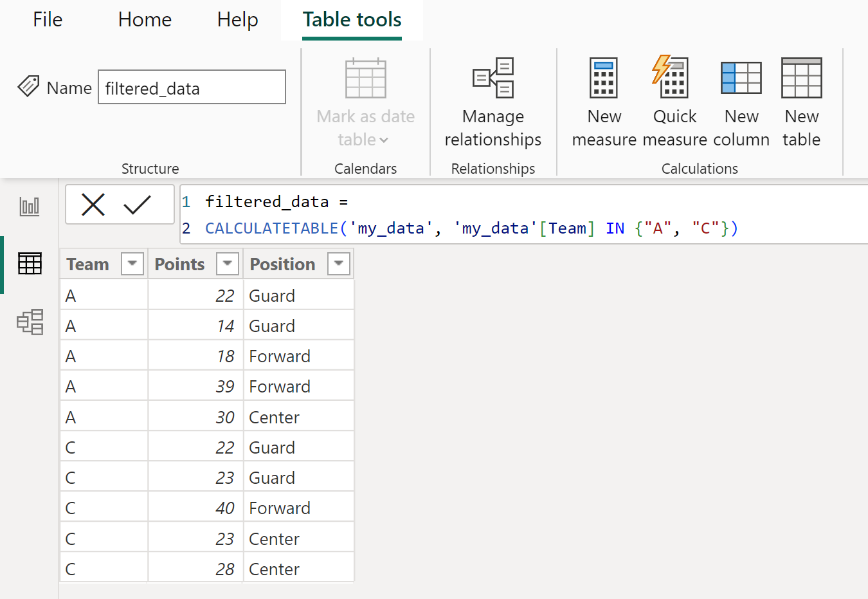Viewport: 868px width, 599px height.
Task: Switch to Report view icon
Action: tap(30, 207)
